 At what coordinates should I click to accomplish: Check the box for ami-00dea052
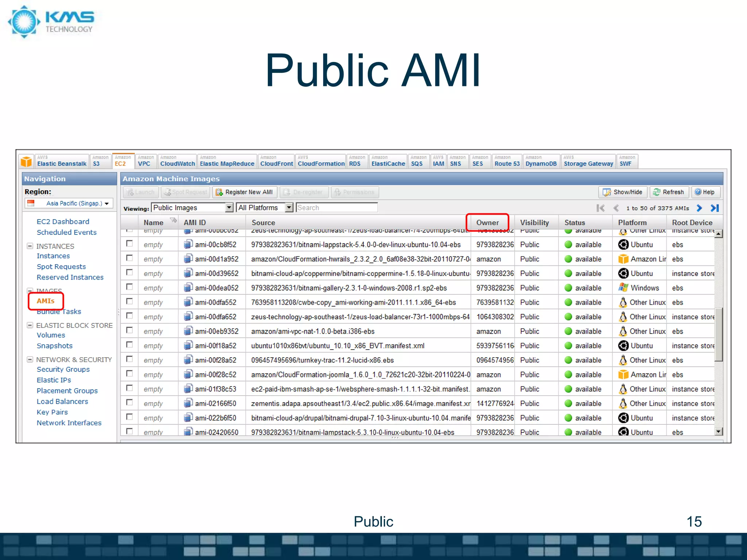(129, 287)
